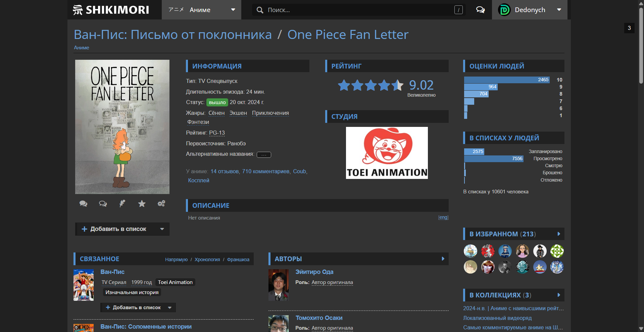Image resolution: width=644 pixels, height=332 pixels.
Task: Click the score 10 bar with 2465 votes
Action: tap(507, 80)
